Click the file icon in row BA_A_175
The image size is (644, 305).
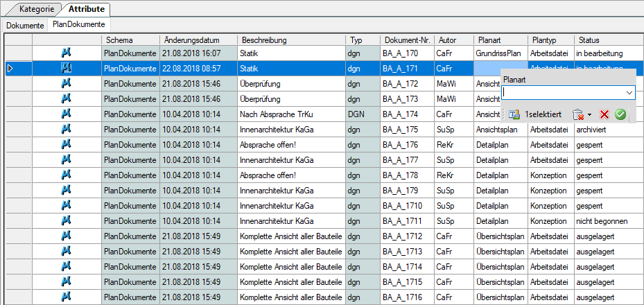(x=67, y=130)
